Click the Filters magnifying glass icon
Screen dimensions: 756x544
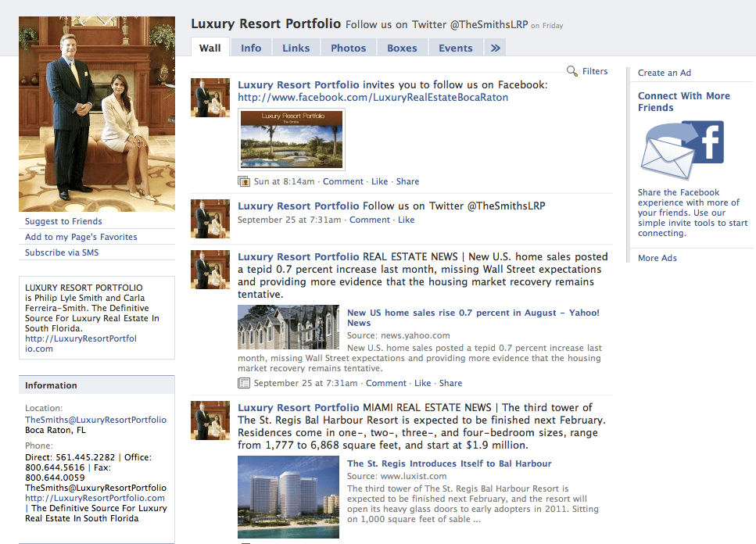[x=571, y=71]
